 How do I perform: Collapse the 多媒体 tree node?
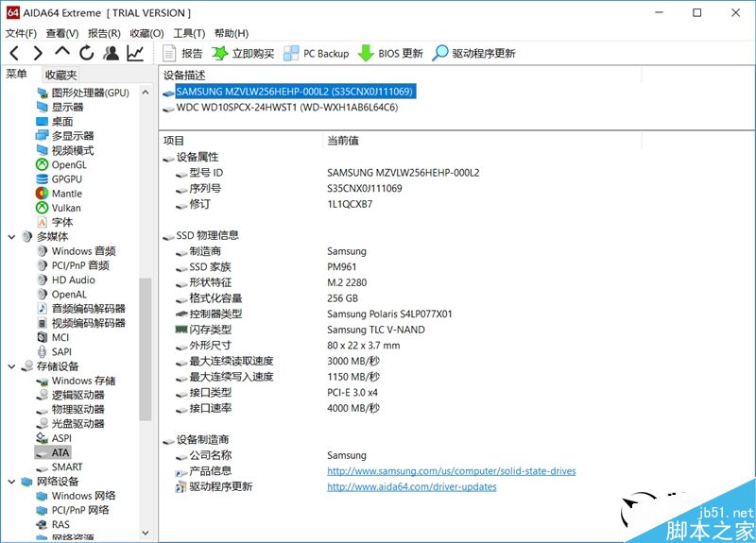click(x=12, y=237)
